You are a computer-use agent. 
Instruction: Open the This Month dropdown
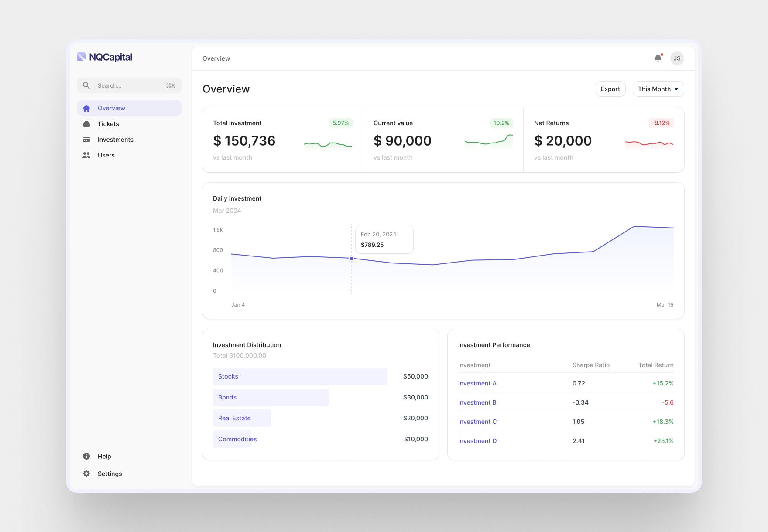tap(658, 89)
